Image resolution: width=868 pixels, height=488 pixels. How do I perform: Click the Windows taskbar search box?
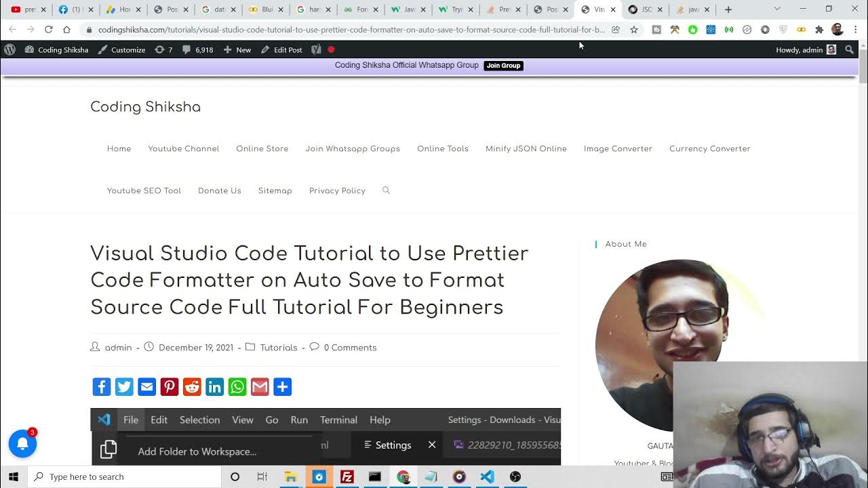pos(124,476)
